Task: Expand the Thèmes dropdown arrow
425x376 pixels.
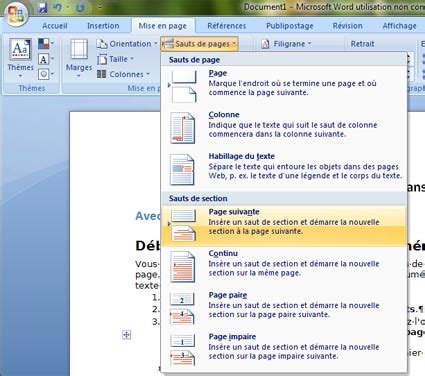Action: [20, 76]
